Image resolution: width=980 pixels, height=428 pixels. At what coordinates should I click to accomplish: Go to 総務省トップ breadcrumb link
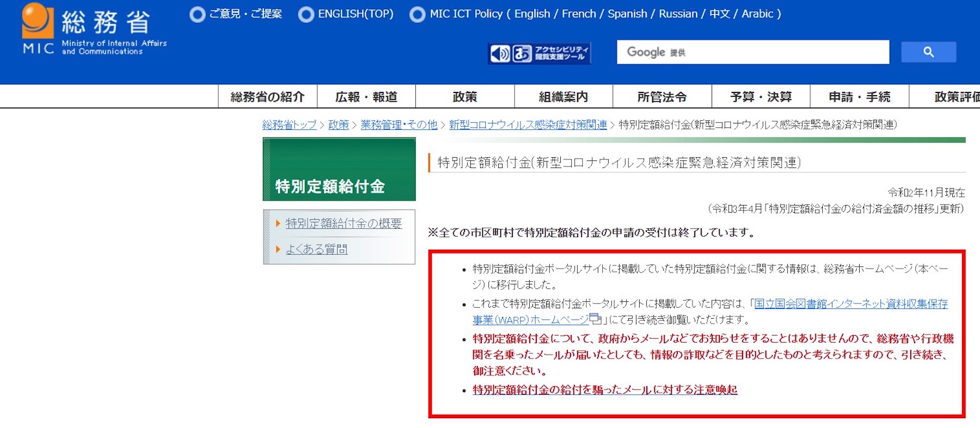coord(289,125)
